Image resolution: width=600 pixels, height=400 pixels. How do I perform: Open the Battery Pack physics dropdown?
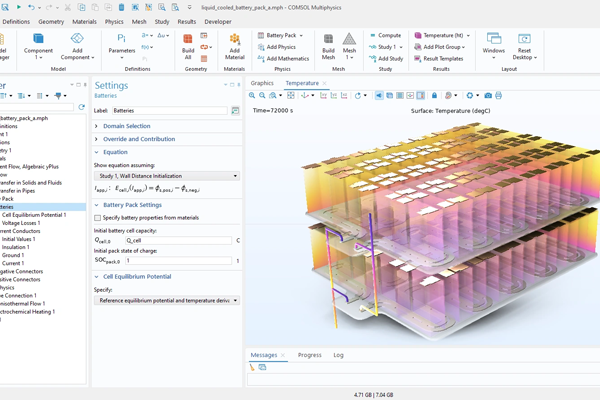301,36
